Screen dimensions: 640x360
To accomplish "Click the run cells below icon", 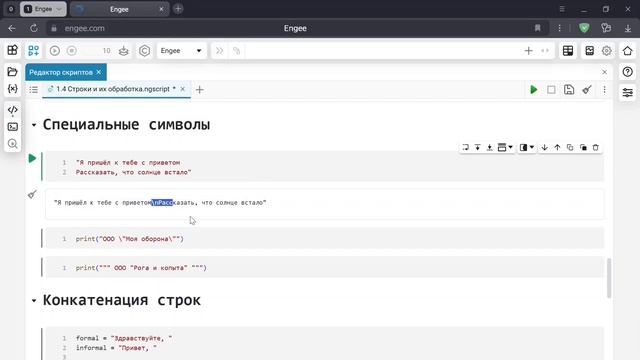I will 489,147.
